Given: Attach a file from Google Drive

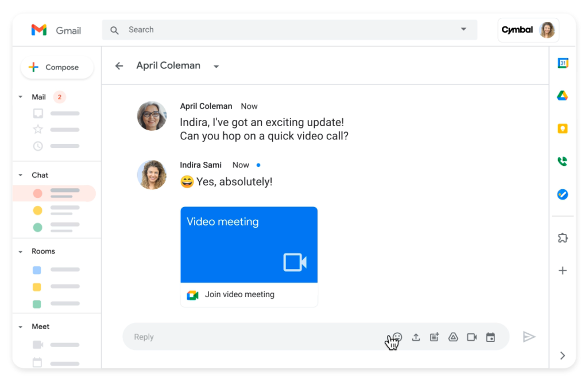Looking at the screenshot, I should 453,337.
